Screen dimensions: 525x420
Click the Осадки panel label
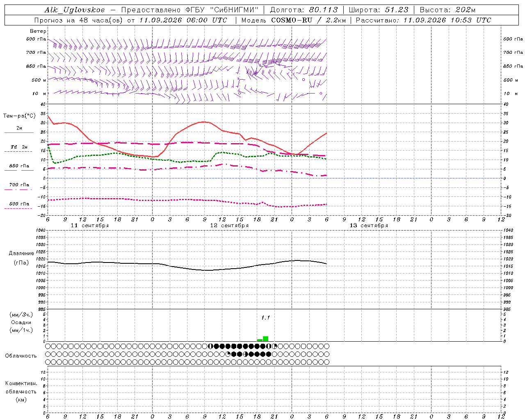(x=21, y=322)
